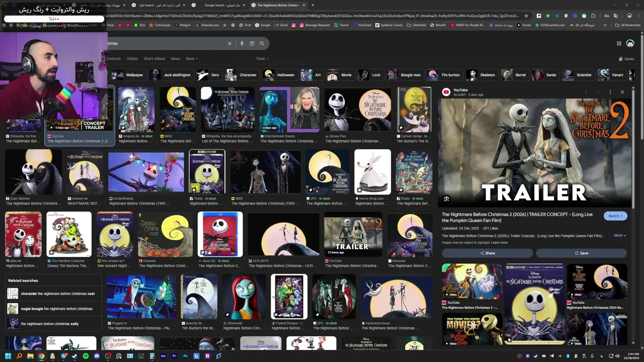The height and width of the screenshot is (362, 644).
Task: Filter by the Halloween chip
Action: [x=280, y=75]
